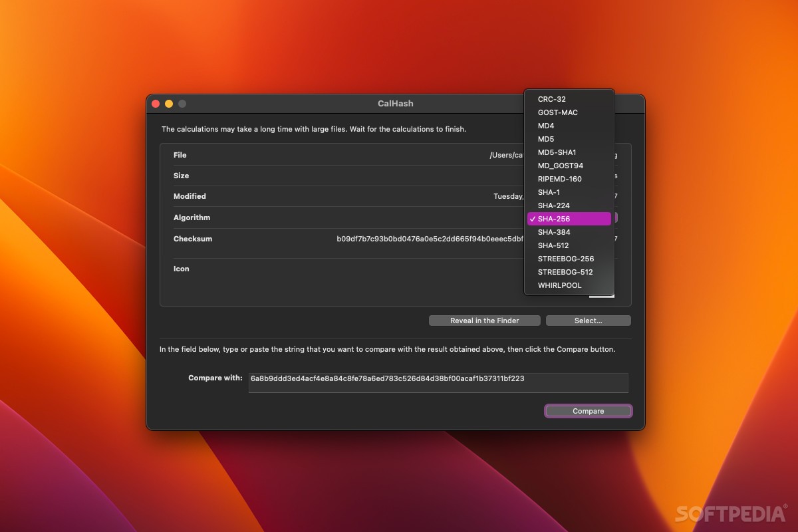Click the Checksum hash value

click(x=430, y=239)
